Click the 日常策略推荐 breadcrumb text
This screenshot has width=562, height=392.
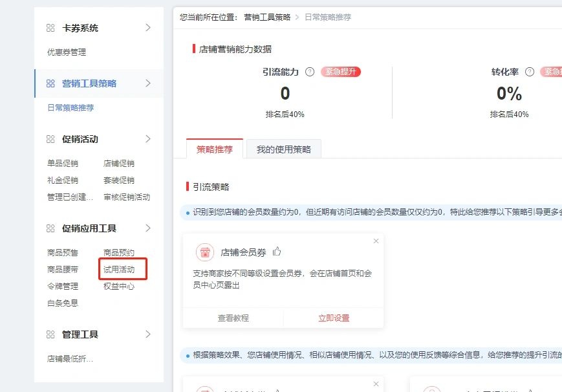tap(328, 17)
